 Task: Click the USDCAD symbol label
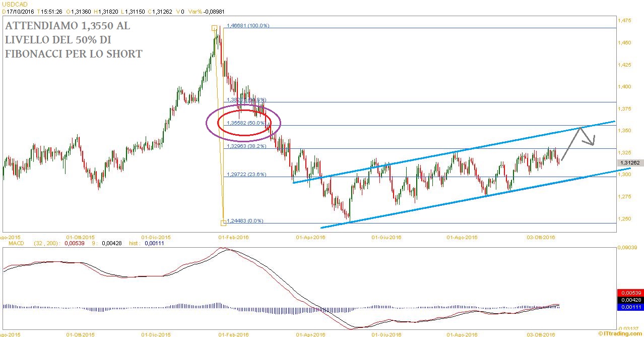(x=14, y=4)
